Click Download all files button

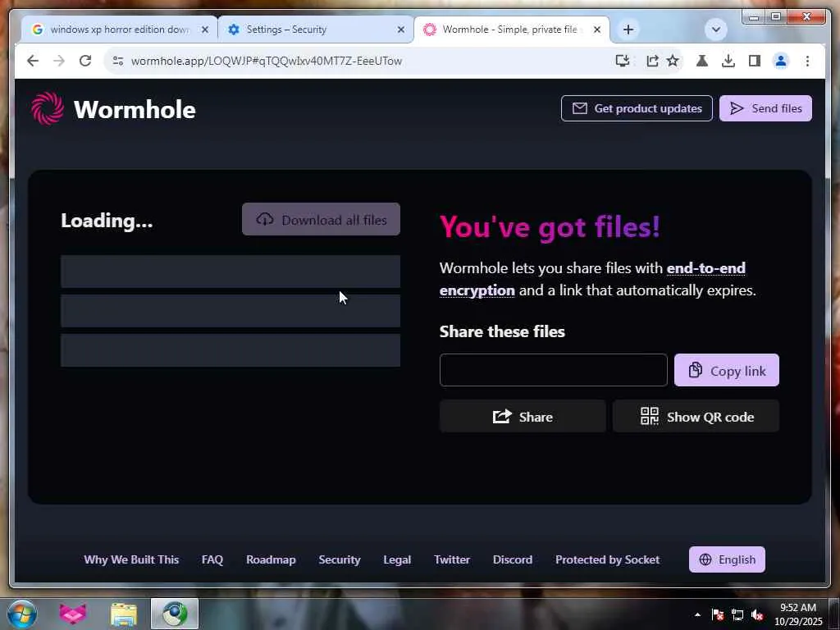[x=321, y=219]
